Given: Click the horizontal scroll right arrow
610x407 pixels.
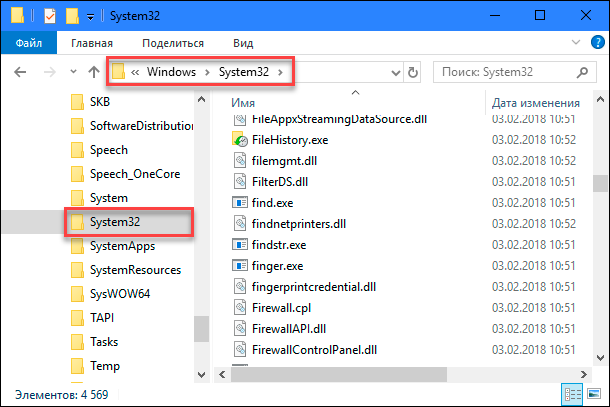Looking at the screenshot, I should click(x=584, y=374).
